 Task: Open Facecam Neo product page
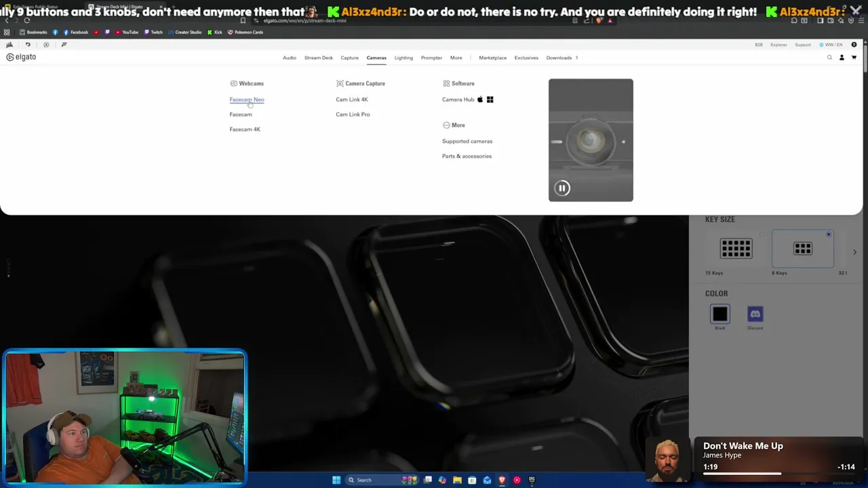(247, 100)
